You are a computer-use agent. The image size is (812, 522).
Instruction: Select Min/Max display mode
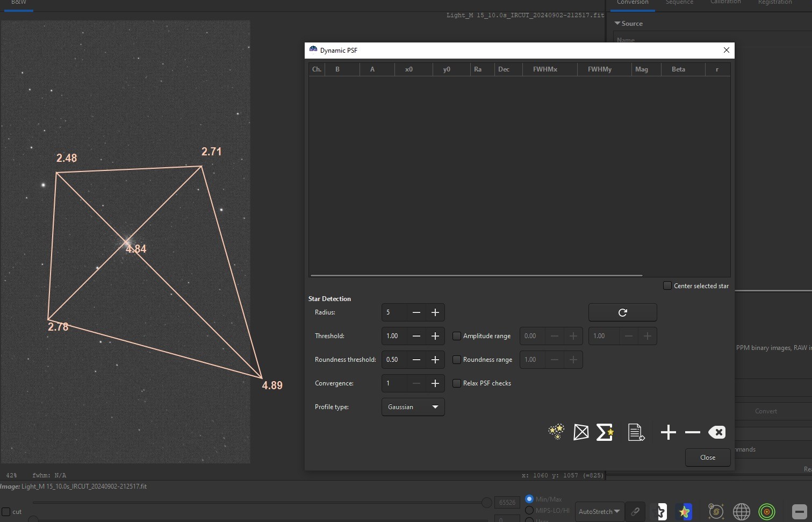(529, 499)
